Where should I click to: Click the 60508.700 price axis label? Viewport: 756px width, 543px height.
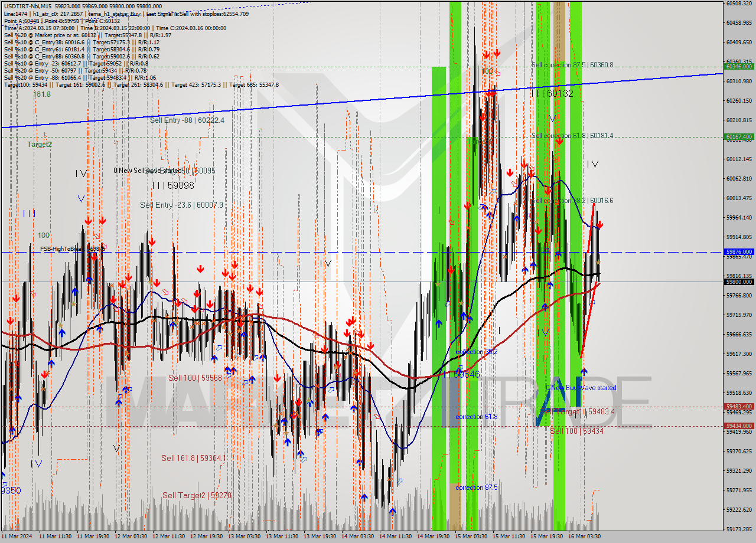coord(739,4)
